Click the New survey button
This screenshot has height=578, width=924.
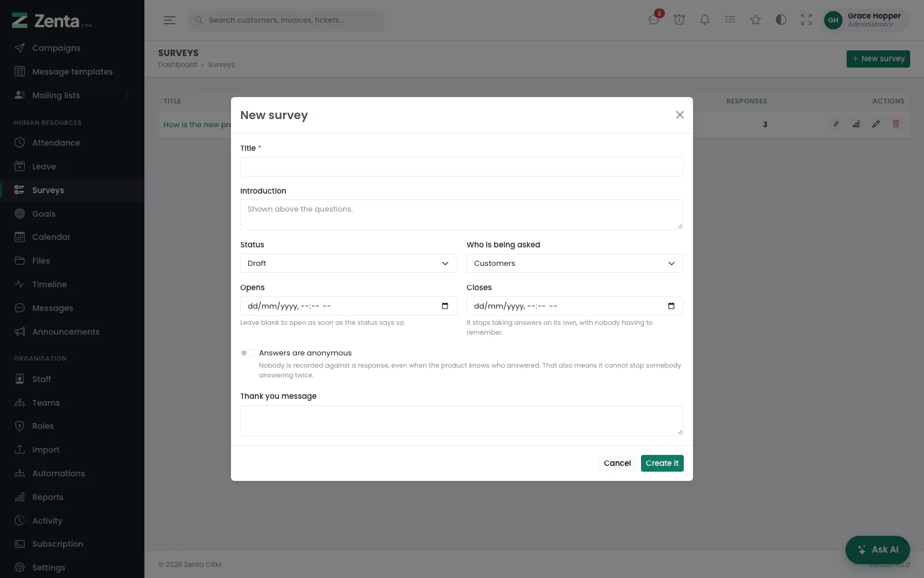(878, 59)
